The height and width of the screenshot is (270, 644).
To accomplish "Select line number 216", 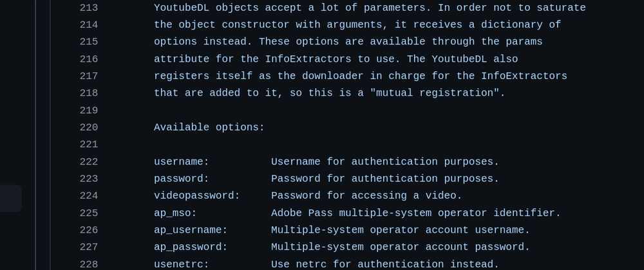I will pos(89,59).
